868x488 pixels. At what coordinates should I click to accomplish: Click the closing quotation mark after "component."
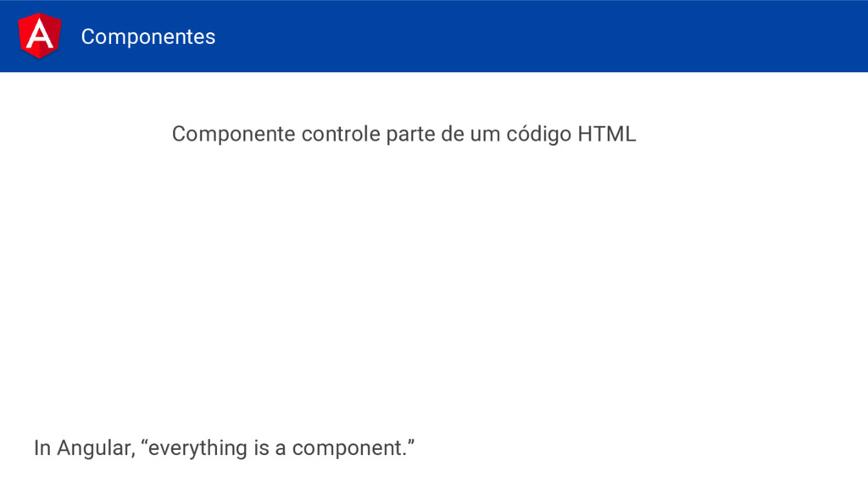[411, 442]
